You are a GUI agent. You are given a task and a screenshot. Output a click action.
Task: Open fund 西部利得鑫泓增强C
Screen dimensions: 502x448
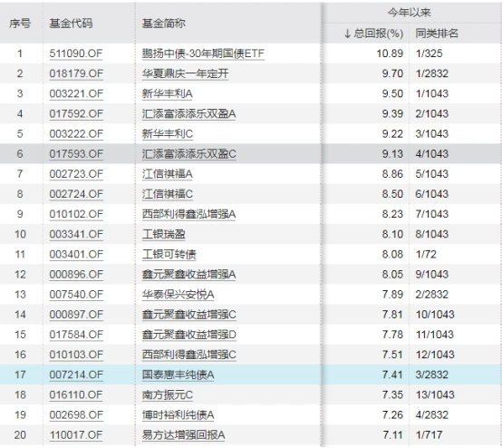pos(189,355)
